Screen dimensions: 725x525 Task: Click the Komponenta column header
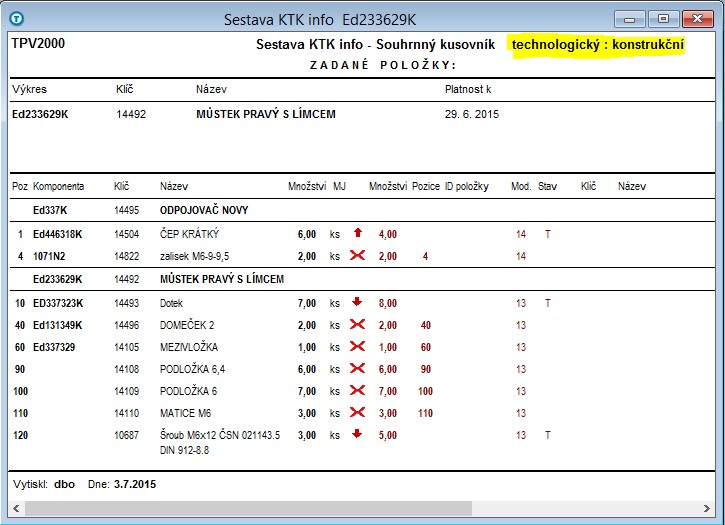point(58,187)
